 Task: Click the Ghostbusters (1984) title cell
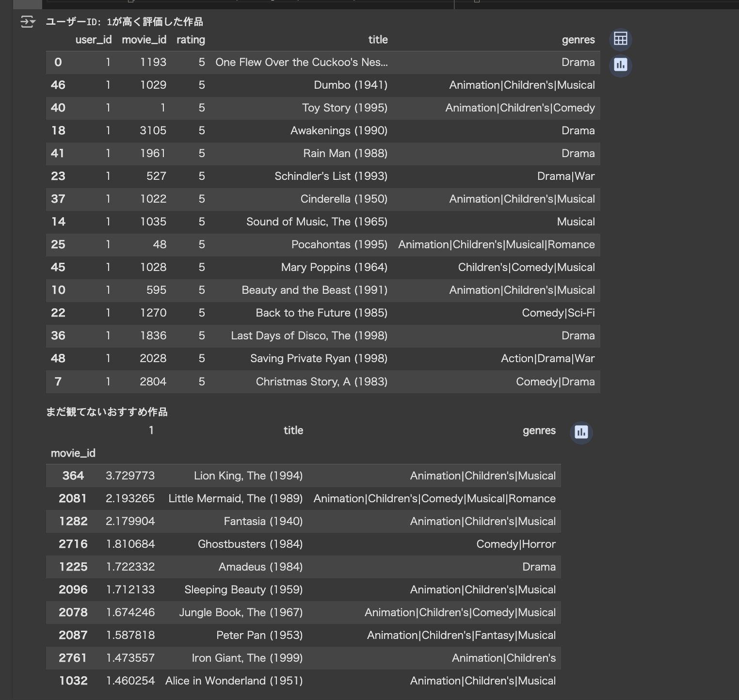250,544
